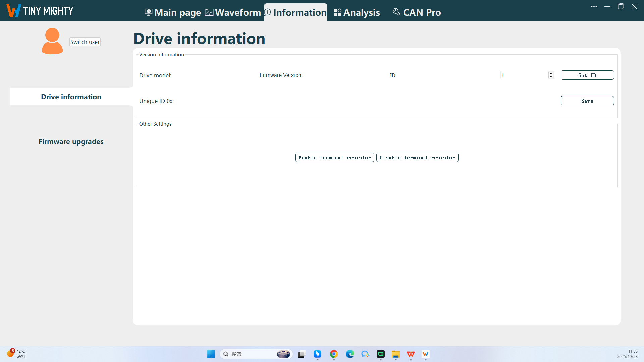The height and width of the screenshot is (362, 644).
Task: Open the three-dot more options menu
Action: point(594,6)
